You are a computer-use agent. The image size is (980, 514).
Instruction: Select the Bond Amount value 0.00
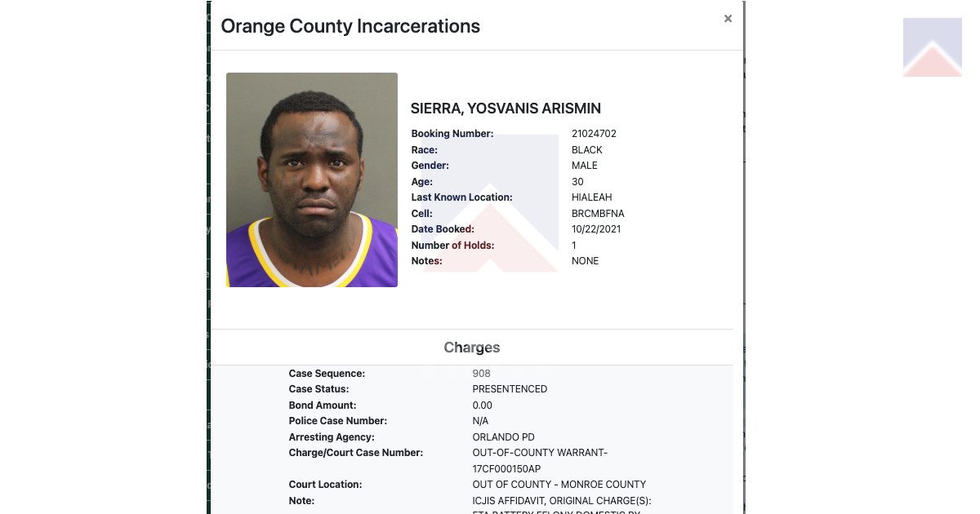coord(482,405)
